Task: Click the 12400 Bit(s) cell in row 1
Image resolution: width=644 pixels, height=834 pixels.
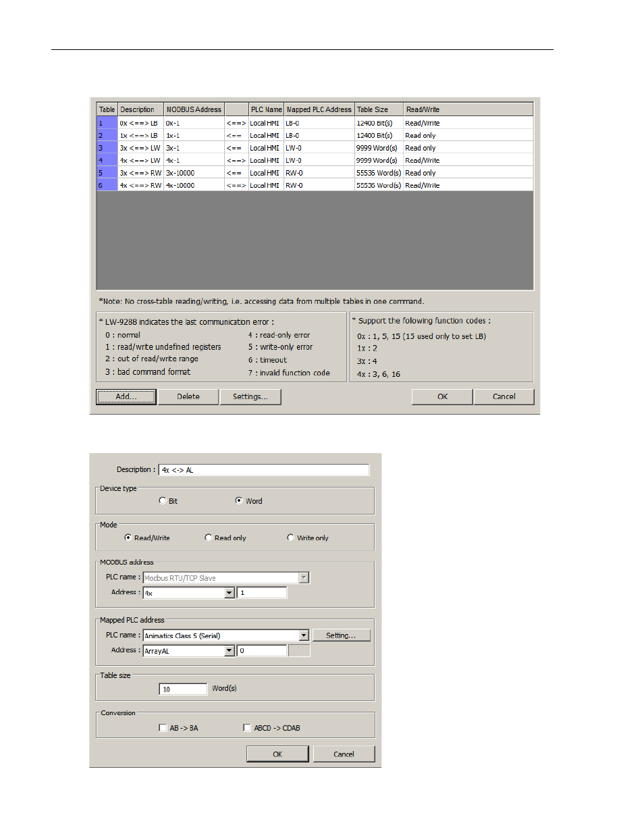Action: click(379, 123)
